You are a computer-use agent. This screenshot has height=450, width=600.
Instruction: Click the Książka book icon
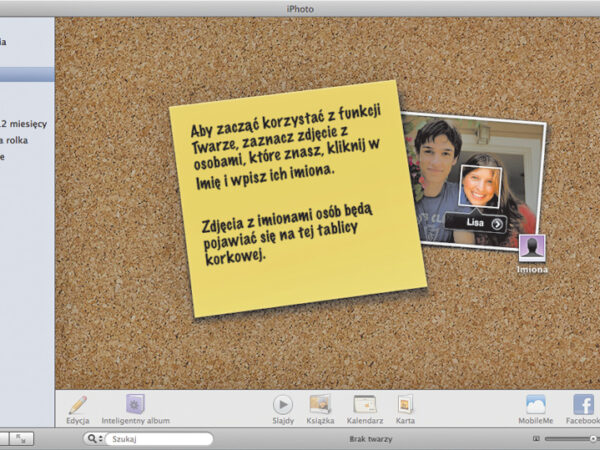[320, 404]
